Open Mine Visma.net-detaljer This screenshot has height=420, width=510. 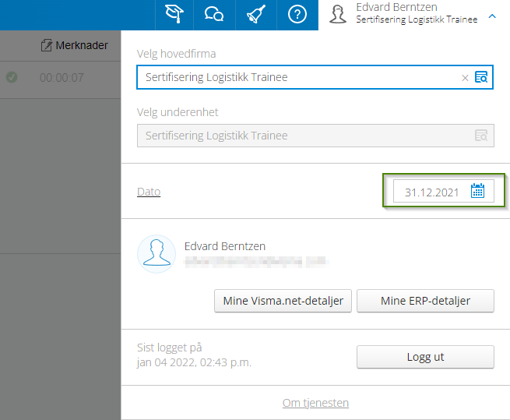pos(283,301)
